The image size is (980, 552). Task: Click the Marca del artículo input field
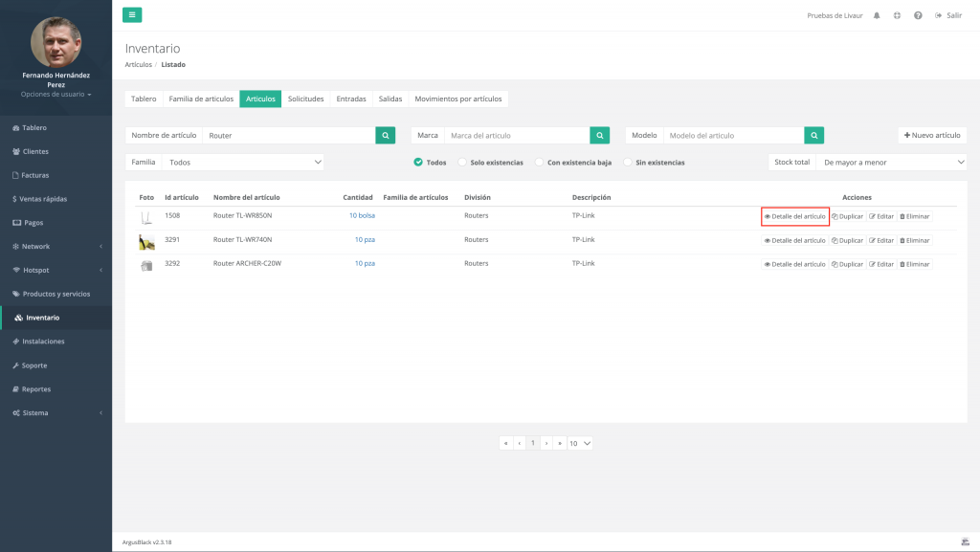[x=517, y=136]
